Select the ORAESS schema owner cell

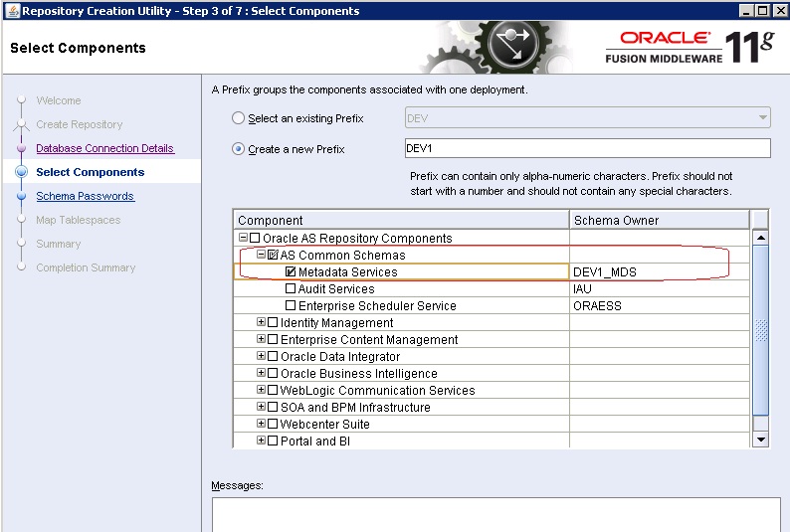[x=660, y=305]
